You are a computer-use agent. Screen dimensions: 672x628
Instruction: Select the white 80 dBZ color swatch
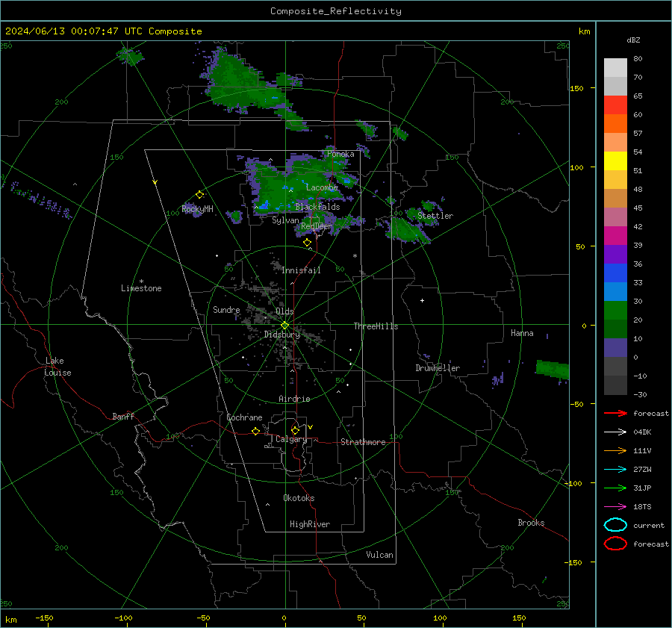[x=615, y=67]
